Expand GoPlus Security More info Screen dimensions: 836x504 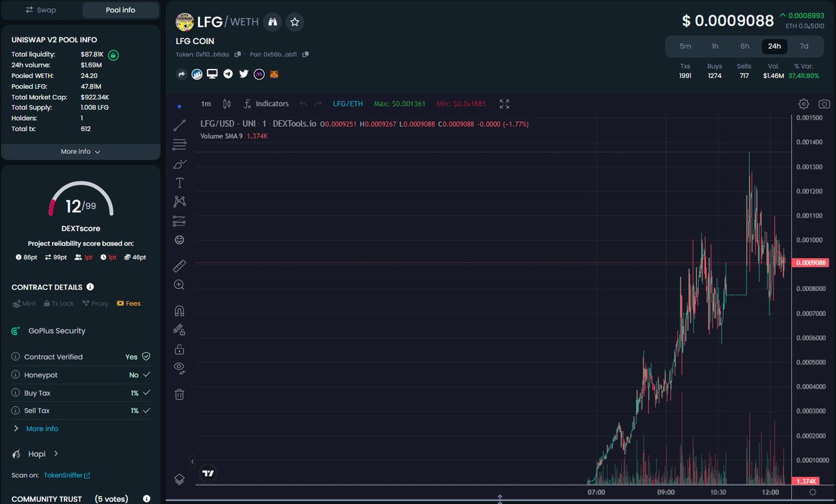(36, 429)
